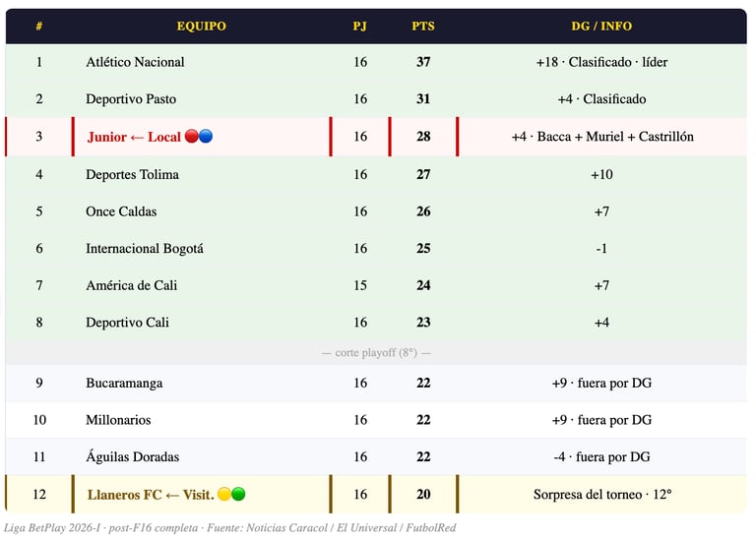Click Internacional Bogotá in the table
Screen dimensions: 756x539
(145, 249)
